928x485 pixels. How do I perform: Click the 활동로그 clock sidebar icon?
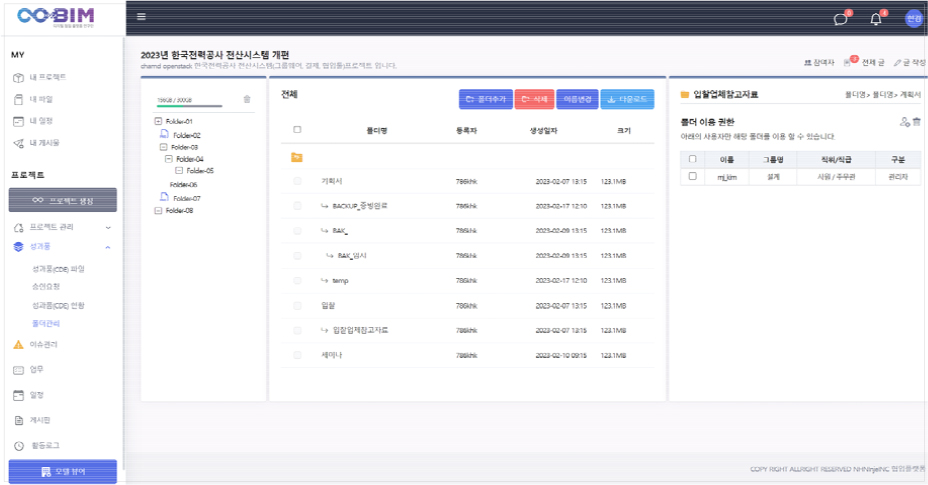(x=18, y=446)
